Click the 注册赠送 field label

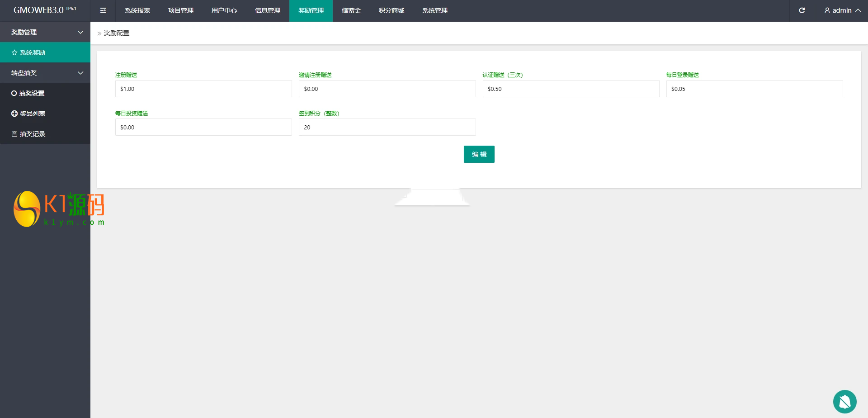126,75
